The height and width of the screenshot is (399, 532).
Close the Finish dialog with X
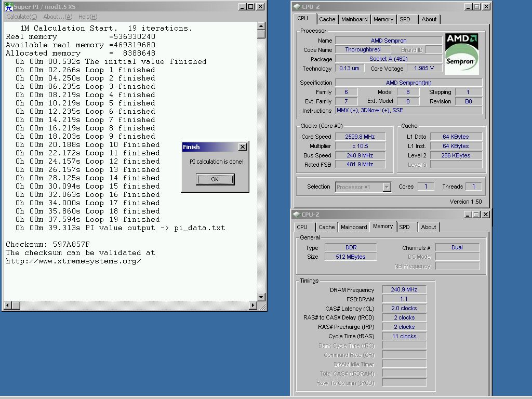pos(243,147)
